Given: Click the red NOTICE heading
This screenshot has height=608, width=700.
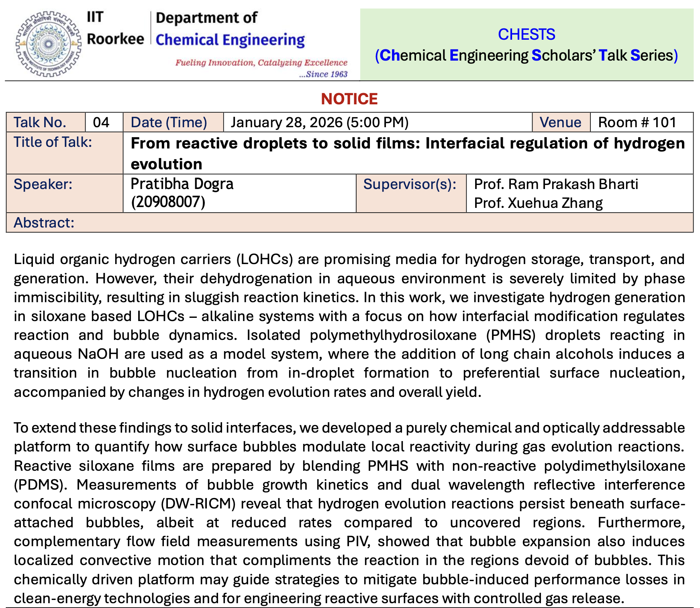Looking at the screenshot, I should point(349,99).
